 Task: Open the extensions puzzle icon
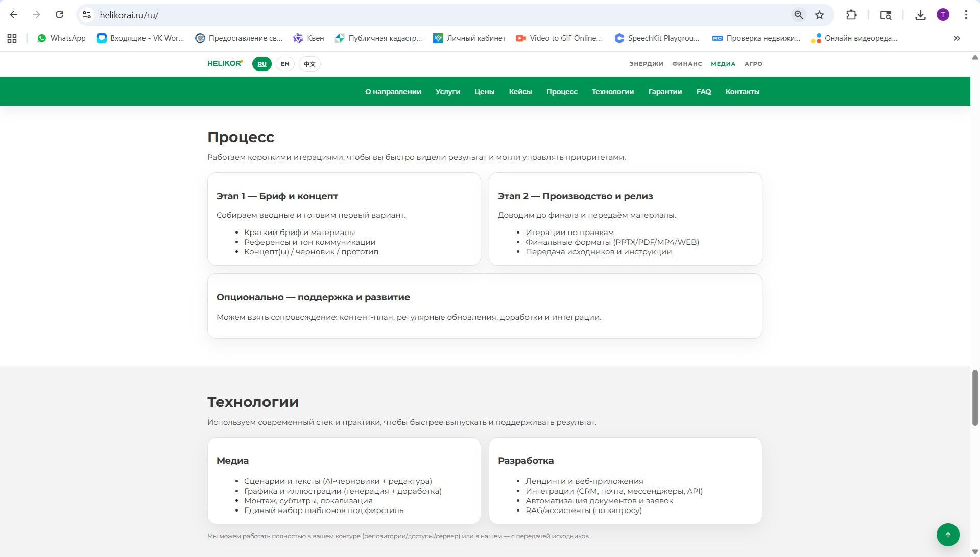coord(851,15)
